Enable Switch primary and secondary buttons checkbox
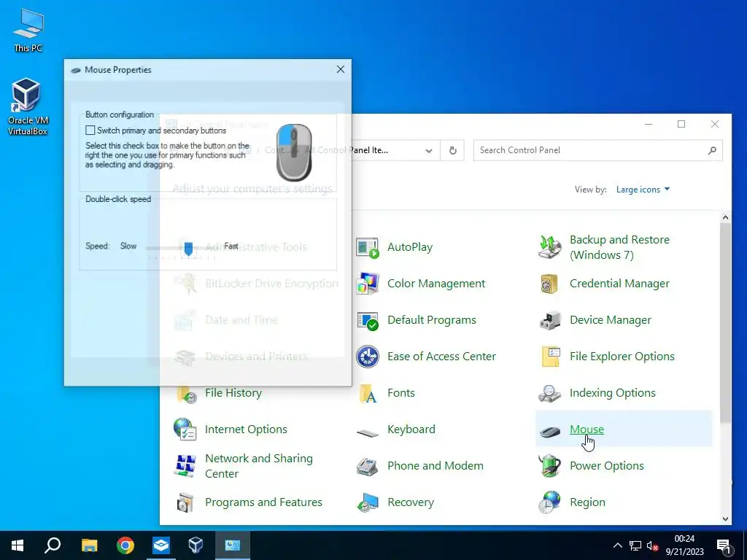 coord(90,130)
